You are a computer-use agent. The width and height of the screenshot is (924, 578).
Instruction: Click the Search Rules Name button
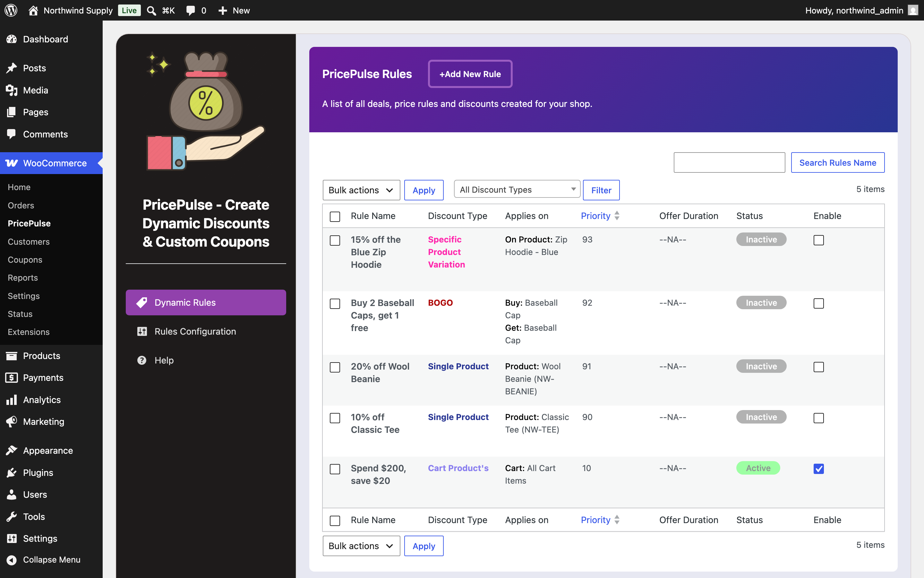point(838,162)
